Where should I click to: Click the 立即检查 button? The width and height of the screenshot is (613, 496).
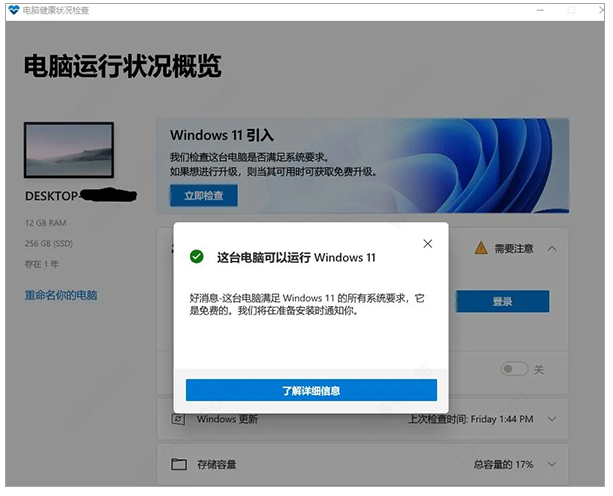click(203, 196)
